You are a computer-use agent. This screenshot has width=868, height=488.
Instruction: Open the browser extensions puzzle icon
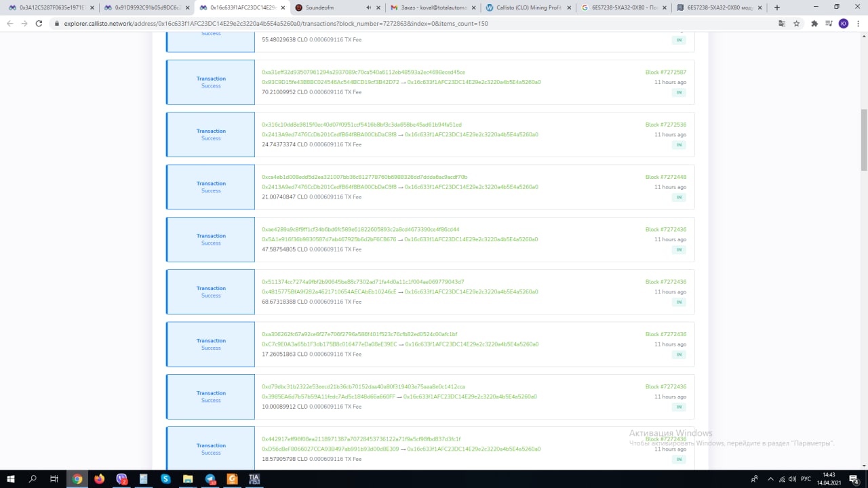pos(814,23)
